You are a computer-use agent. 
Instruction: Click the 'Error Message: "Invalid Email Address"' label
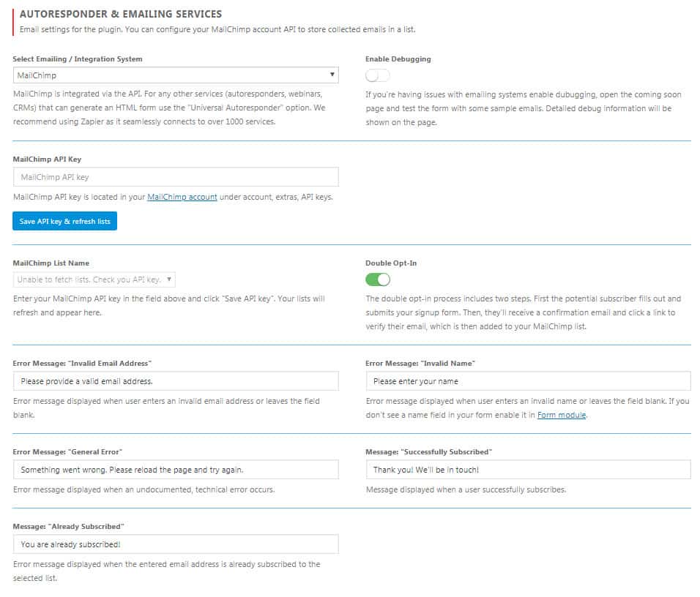coord(82,363)
